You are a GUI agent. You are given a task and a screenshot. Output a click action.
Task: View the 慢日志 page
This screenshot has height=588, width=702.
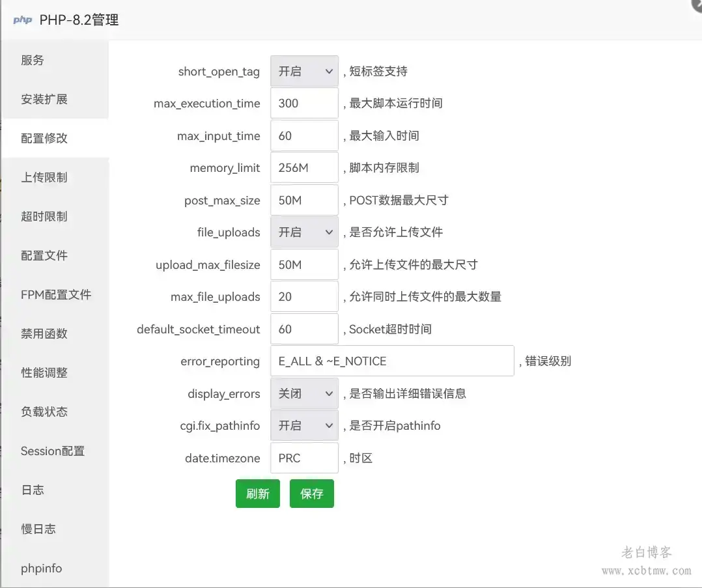[38, 529]
